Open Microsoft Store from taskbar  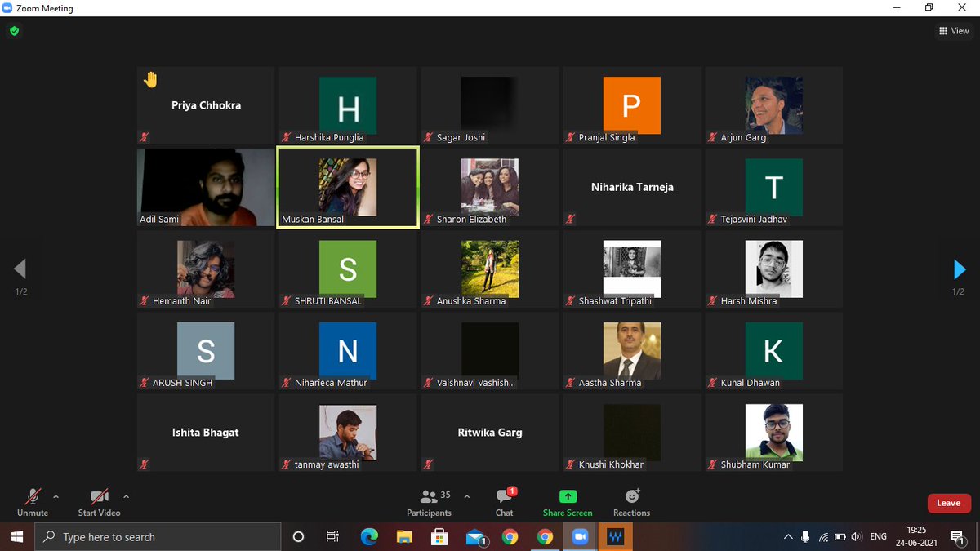click(x=439, y=536)
